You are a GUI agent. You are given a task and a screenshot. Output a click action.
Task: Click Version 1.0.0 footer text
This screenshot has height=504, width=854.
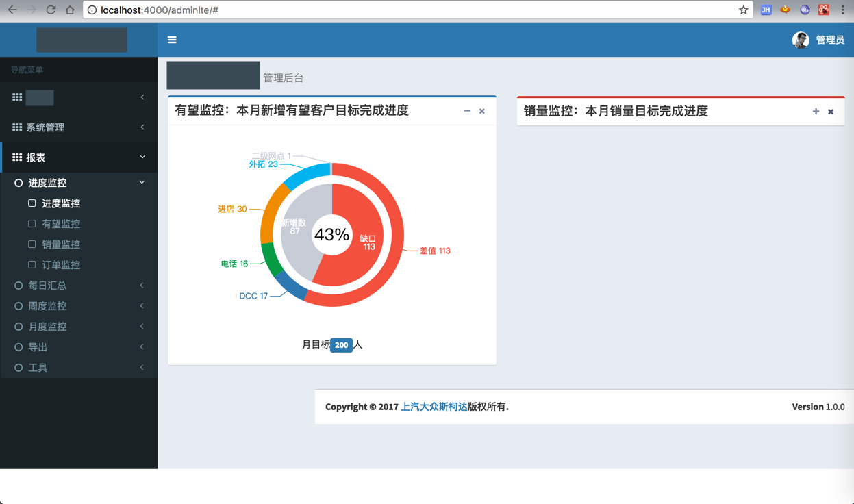[x=818, y=407]
